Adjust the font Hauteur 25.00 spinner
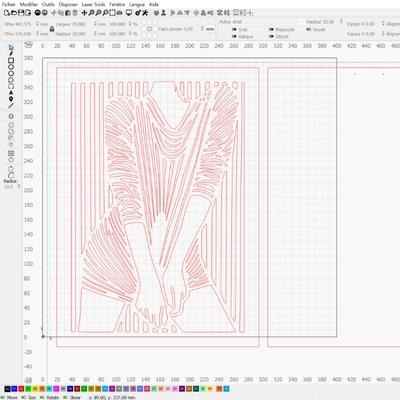This screenshot has height=400, width=400. (x=341, y=22)
